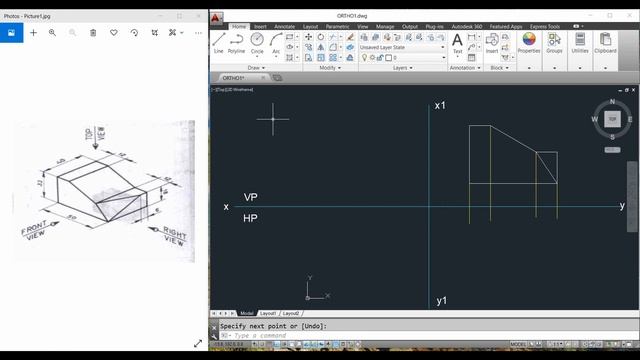The height and width of the screenshot is (360, 640).
Task: Open the View ribbon tab
Action: (362, 27)
